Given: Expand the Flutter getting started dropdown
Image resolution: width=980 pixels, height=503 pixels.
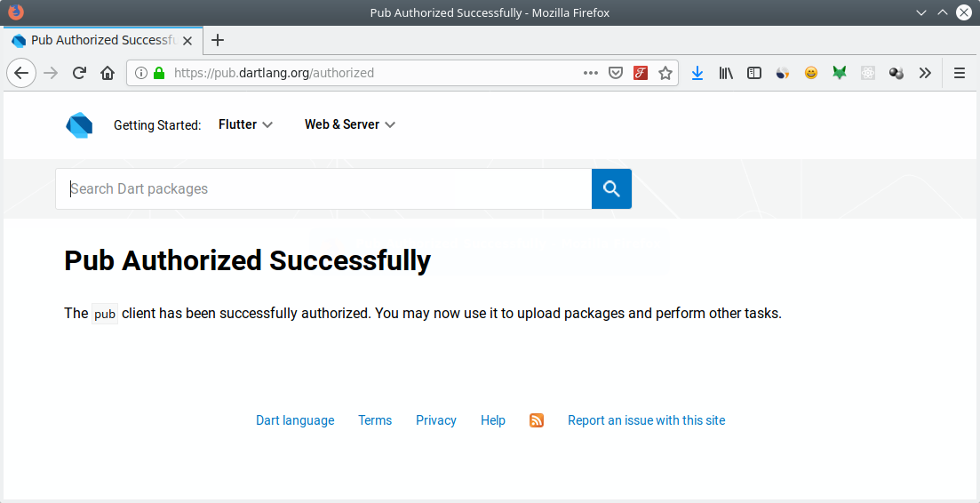Looking at the screenshot, I should 245,124.
